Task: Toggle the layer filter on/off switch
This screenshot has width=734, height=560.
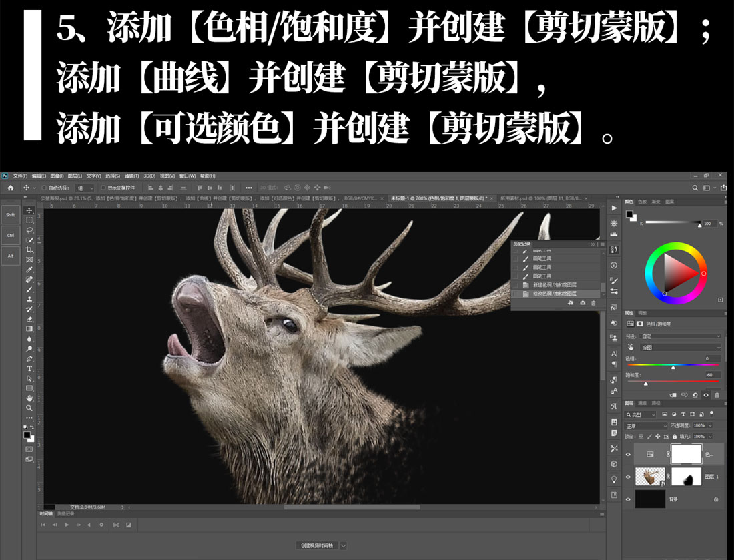Action: pyautogui.click(x=712, y=414)
